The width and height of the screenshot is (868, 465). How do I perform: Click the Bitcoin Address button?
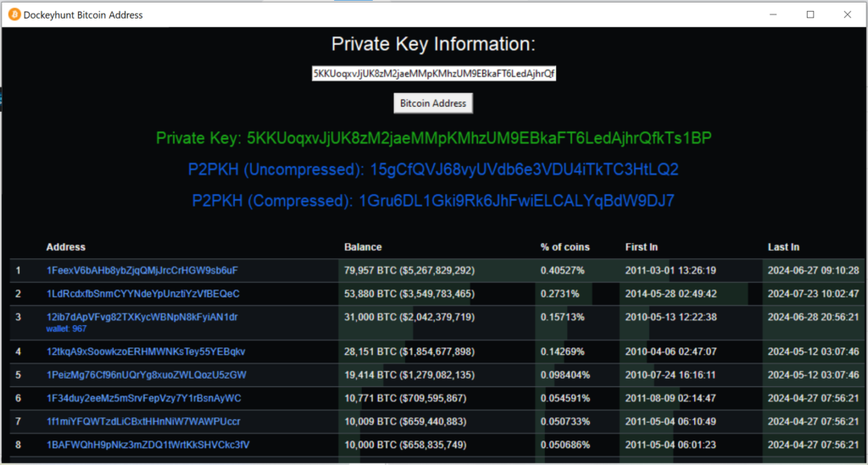(433, 103)
